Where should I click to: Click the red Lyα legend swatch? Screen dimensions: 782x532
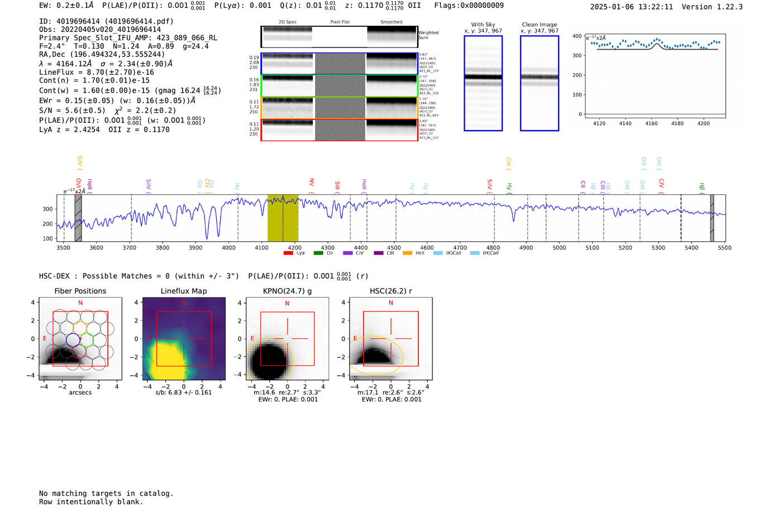tap(288, 253)
